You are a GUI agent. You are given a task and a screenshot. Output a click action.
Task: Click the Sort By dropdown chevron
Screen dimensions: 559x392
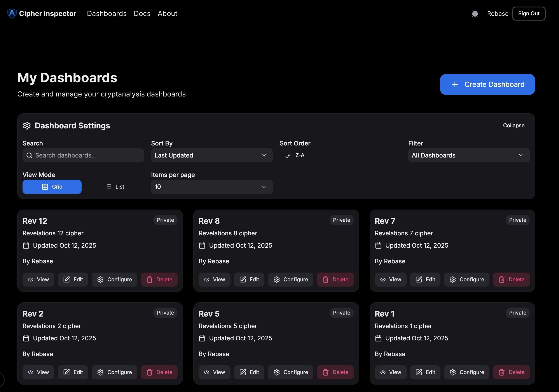click(x=264, y=155)
